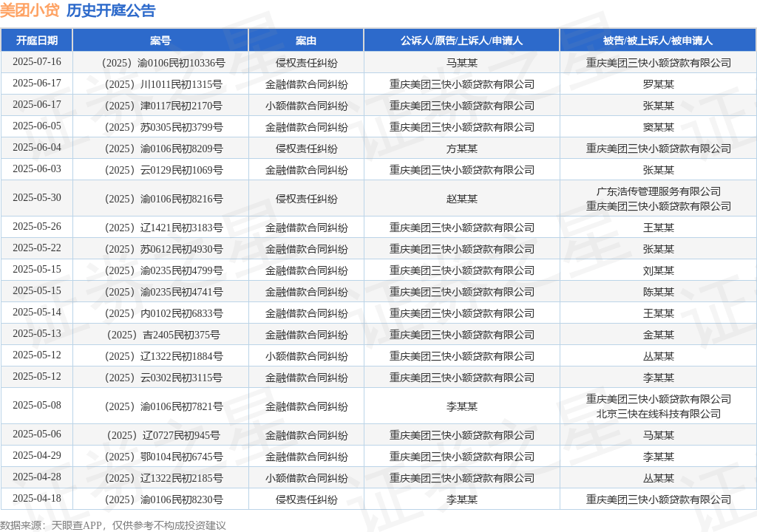Screen dimensions: 757x532
Task: Click defendant 罗某某
Action: point(658,84)
